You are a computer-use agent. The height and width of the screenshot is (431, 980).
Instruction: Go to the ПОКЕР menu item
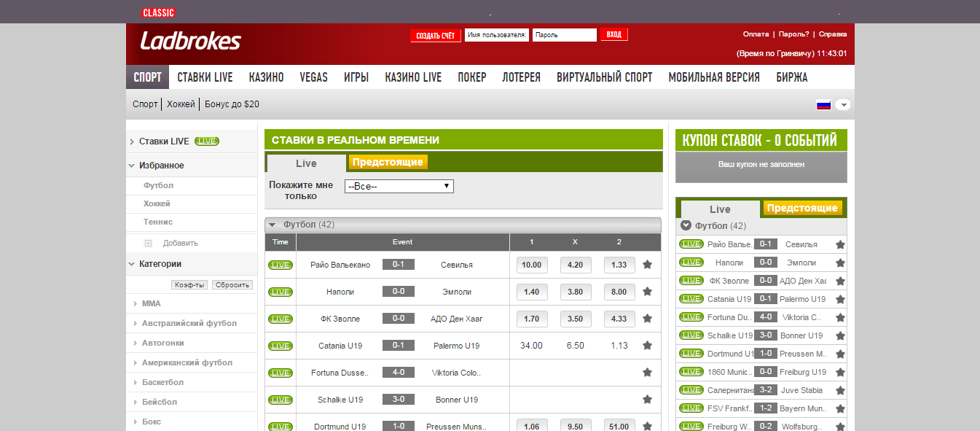click(472, 77)
